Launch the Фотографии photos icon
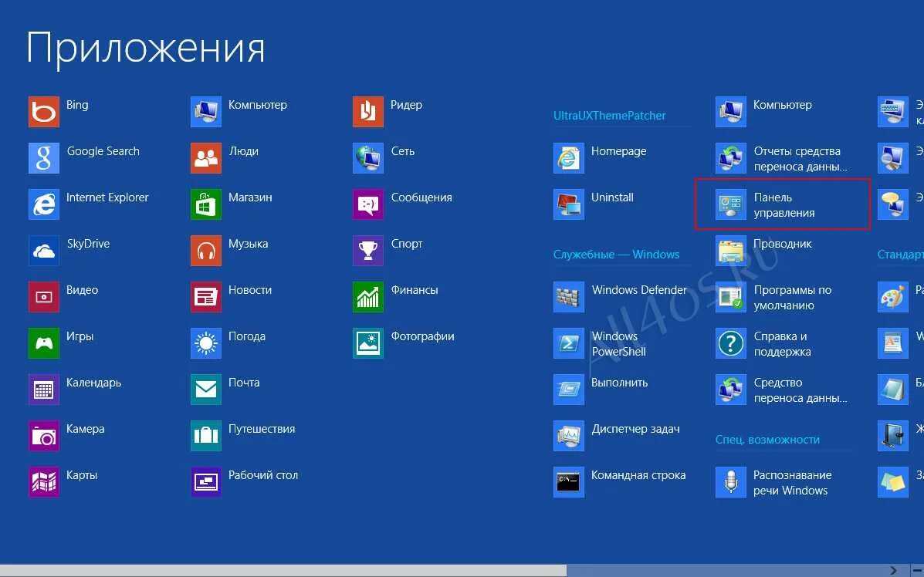 [367, 342]
